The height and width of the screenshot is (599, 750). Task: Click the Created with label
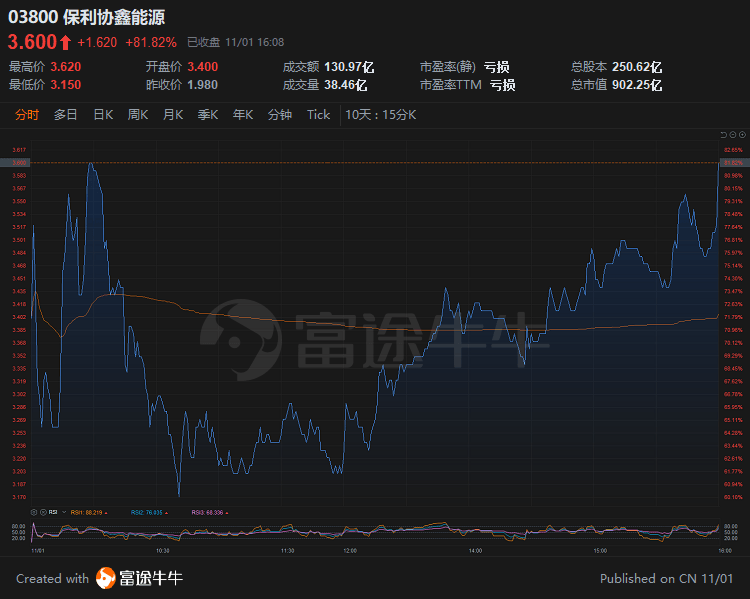(53, 579)
